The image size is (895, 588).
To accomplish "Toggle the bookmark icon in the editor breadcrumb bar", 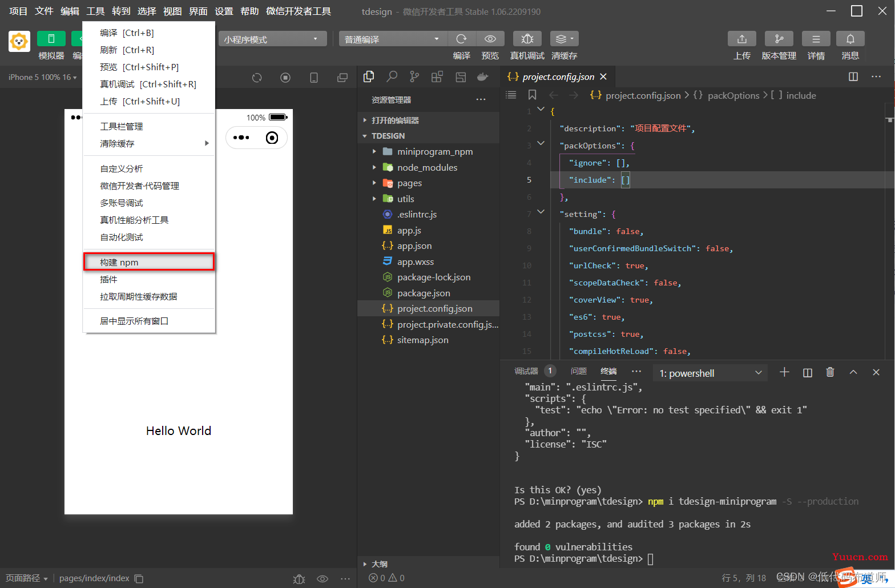I will pos(532,95).
